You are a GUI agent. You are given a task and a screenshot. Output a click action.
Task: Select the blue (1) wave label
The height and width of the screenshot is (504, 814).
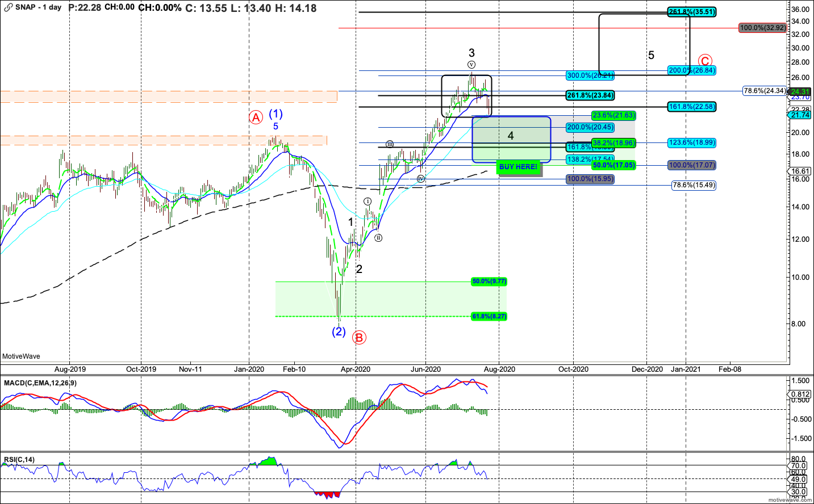[x=276, y=114]
